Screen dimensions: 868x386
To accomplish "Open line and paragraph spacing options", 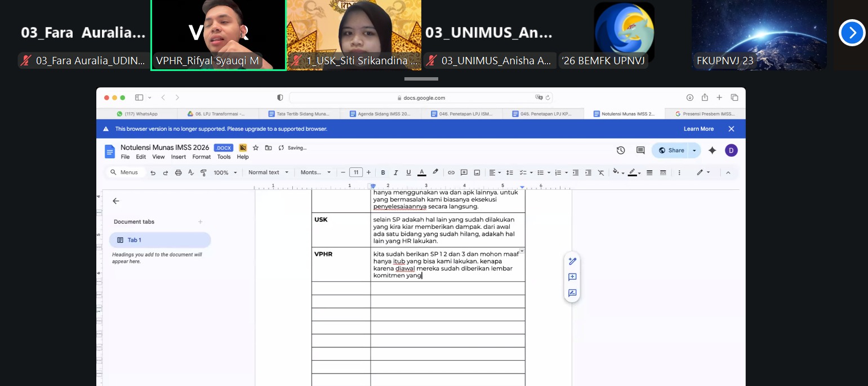I will coord(510,172).
